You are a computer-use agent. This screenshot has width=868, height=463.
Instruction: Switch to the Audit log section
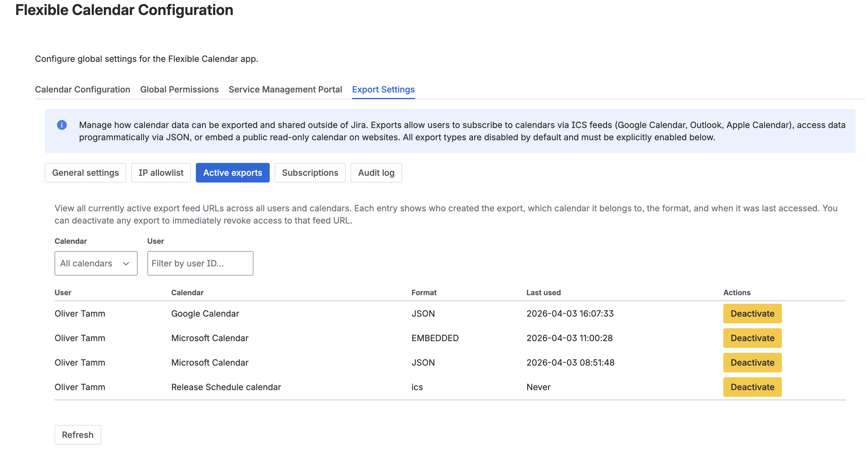coord(376,173)
